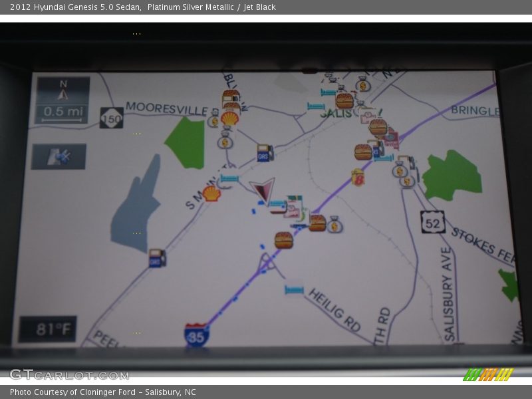Tap the ATM money bag below the upper Shell
Image resolution: width=532 pixels, height=399 pixels.
point(225,140)
